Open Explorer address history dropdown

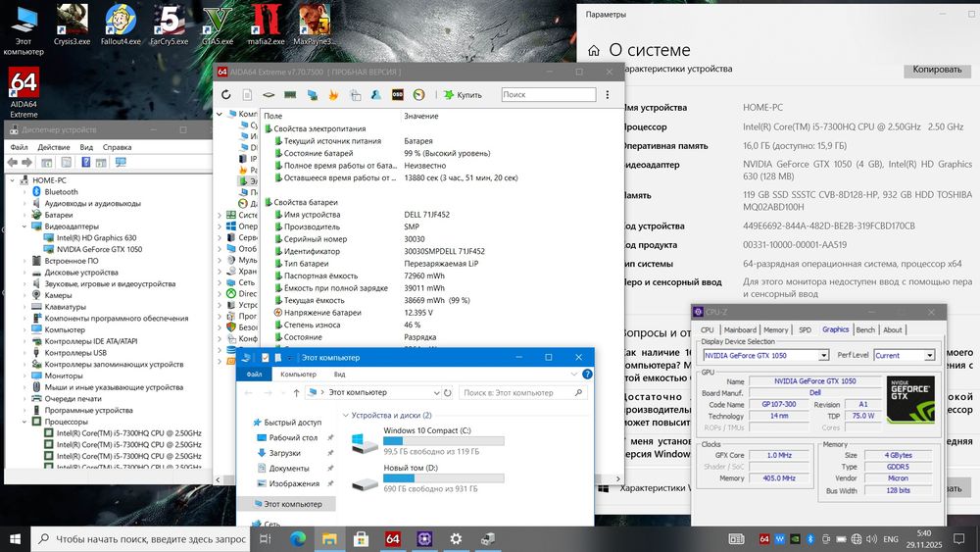point(436,393)
